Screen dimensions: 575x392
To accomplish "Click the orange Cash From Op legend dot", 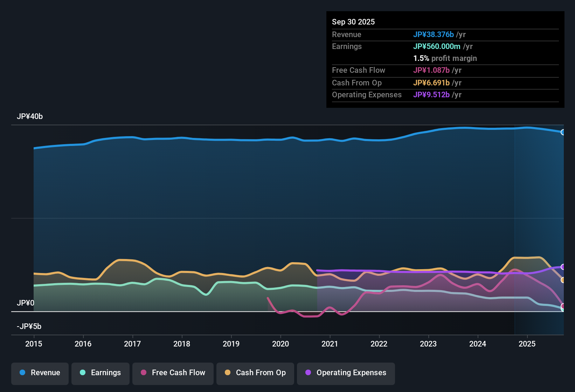I will pyautogui.click(x=228, y=373).
